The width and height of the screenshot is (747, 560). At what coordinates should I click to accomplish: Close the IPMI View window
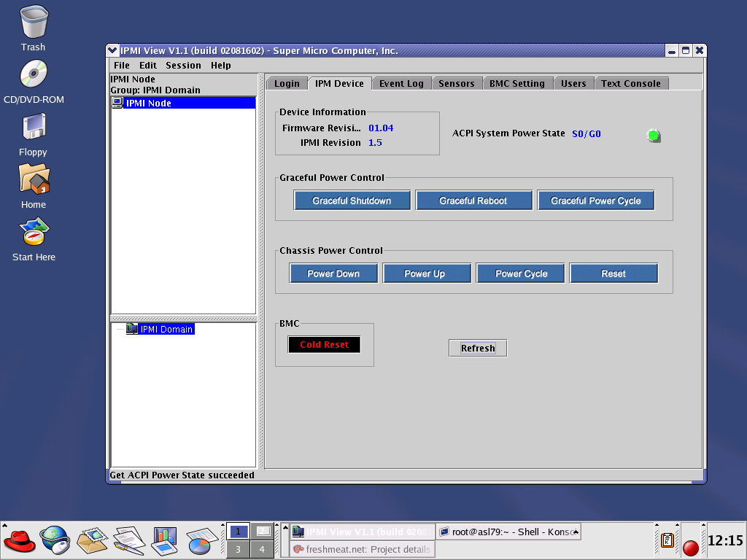700,50
